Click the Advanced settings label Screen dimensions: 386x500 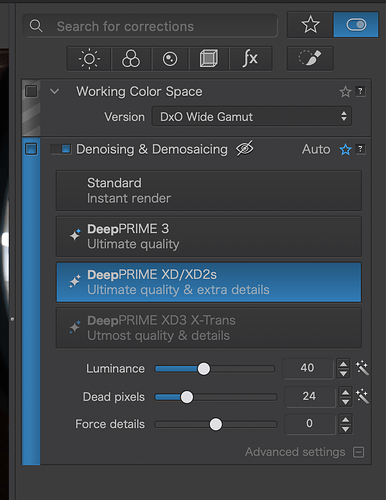pos(295,452)
